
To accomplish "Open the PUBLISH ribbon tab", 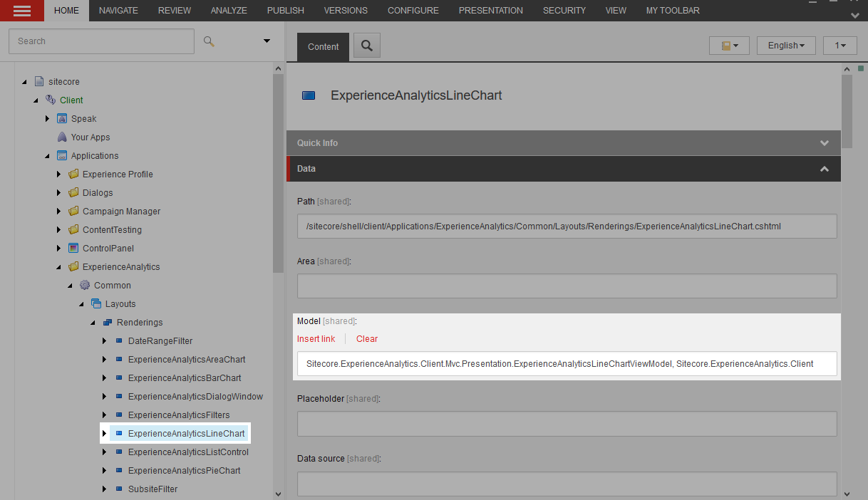I will point(286,11).
